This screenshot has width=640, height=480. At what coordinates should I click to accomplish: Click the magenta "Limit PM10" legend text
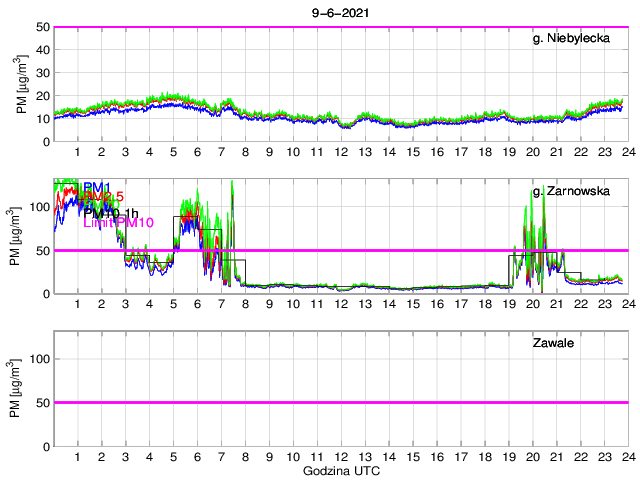118,224
